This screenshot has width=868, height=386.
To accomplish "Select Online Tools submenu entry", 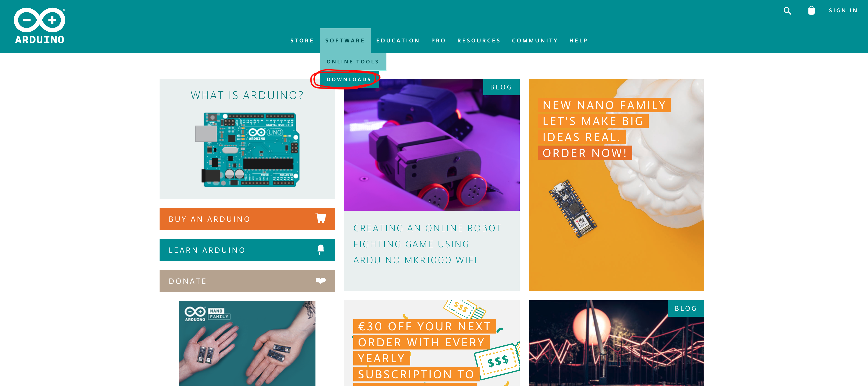I will click(353, 62).
